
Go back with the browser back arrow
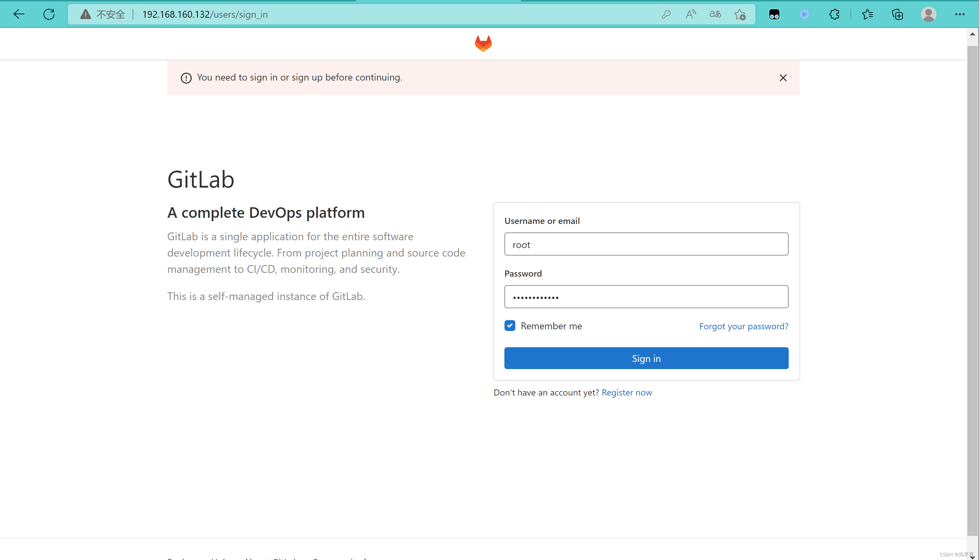pos(18,14)
